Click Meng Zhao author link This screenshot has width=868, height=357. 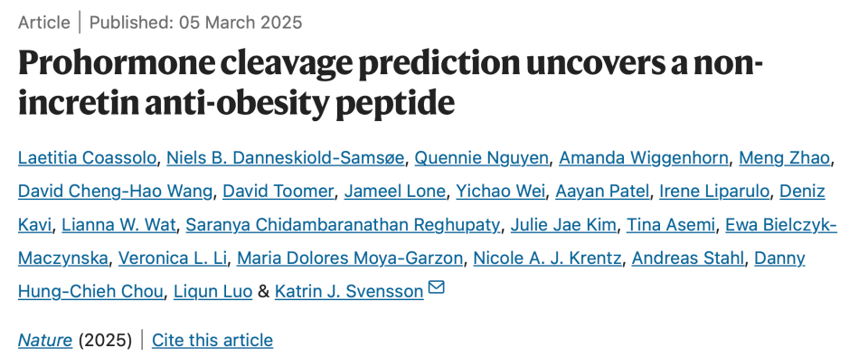pyautogui.click(x=785, y=158)
